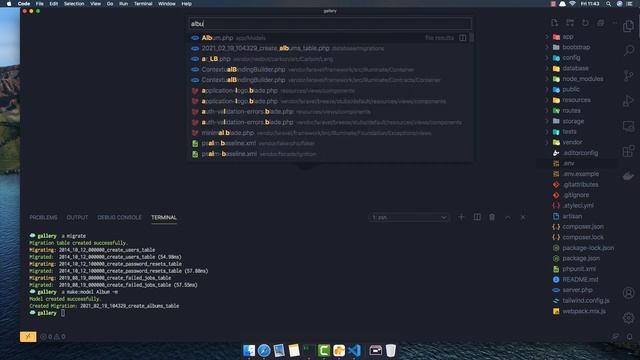Maximize the panel with up chevron
This screenshot has height=360, width=640.
(507, 217)
